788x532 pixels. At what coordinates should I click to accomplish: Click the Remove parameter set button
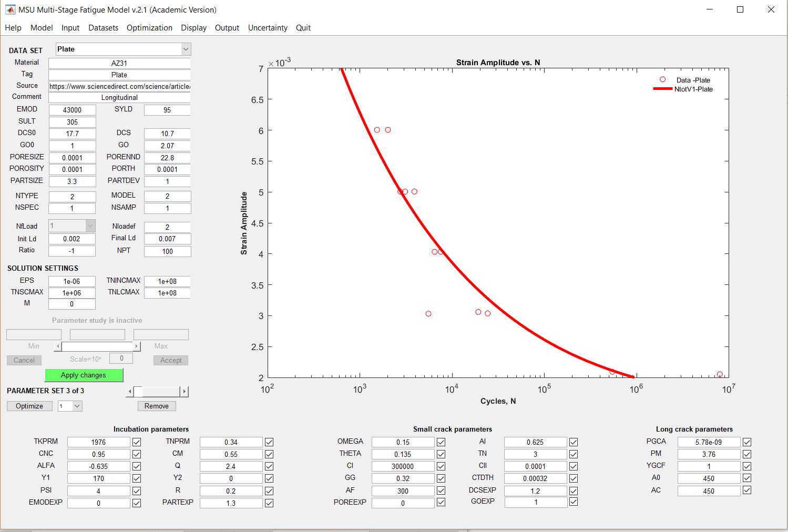click(157, 406)
